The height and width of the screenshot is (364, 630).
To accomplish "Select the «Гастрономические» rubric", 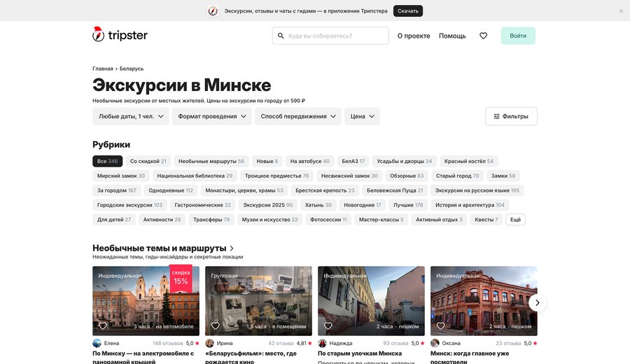I will tap(202, 205).
